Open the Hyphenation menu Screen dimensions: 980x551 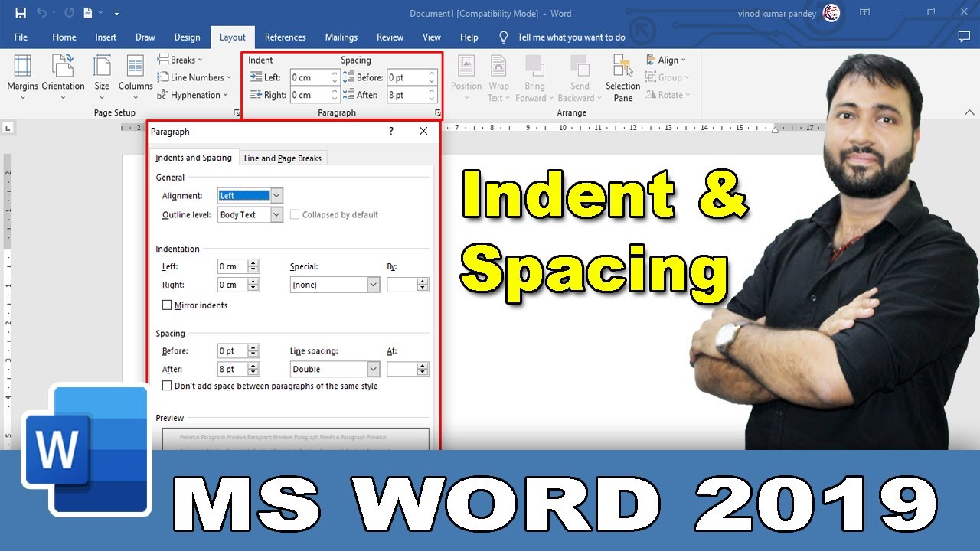pyautogui.click(x=192, y=95)
